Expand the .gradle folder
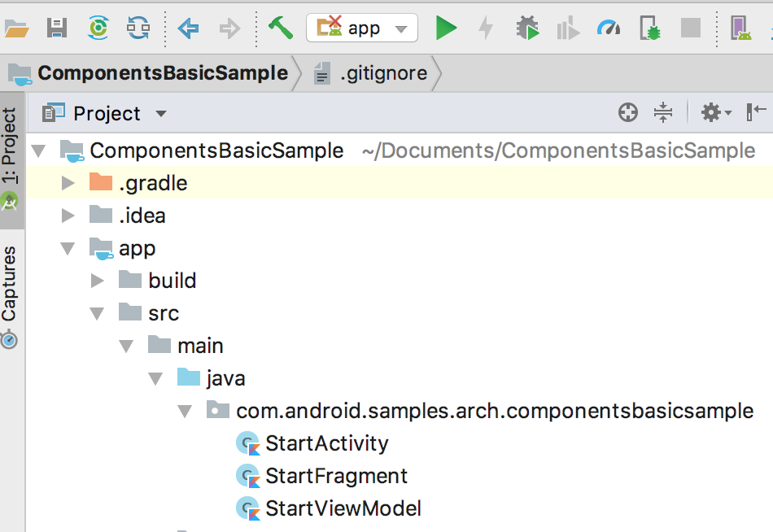This screenshot has height=532, width=773. (68, 183)
